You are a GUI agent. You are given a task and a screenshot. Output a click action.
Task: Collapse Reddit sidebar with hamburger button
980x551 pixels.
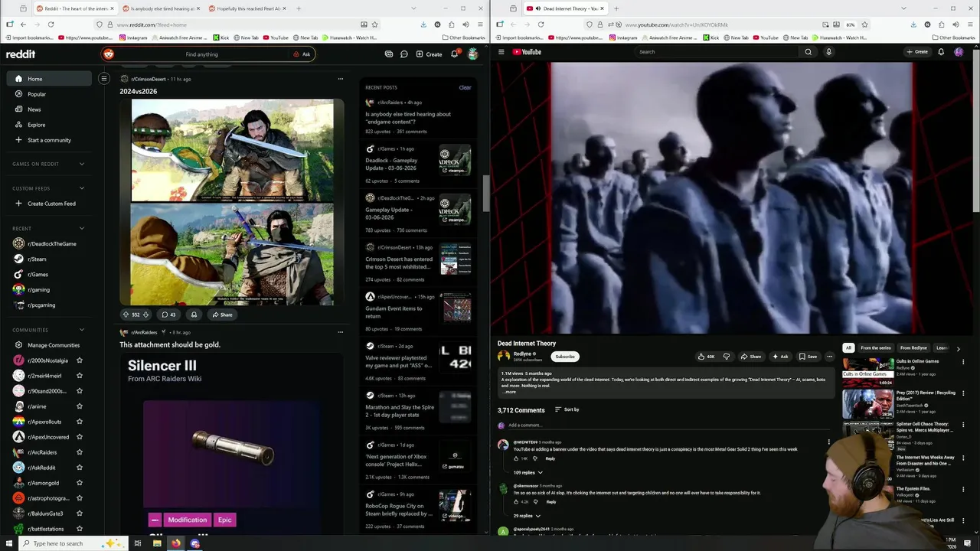point(104,78)
